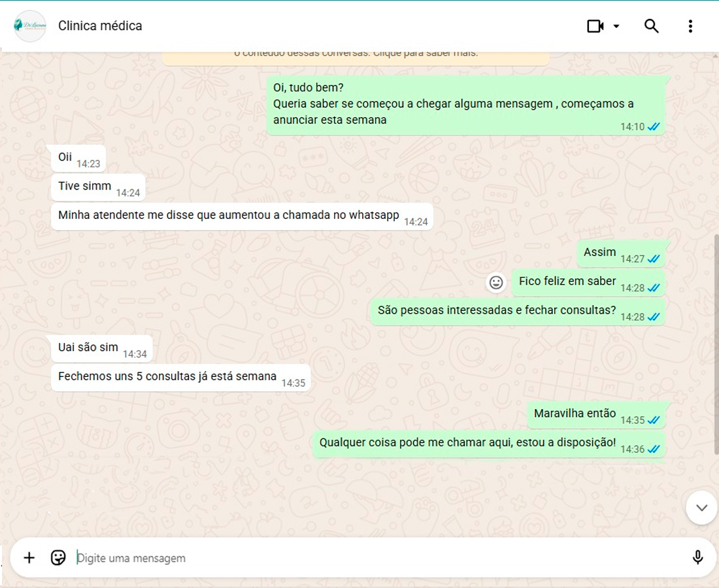React to 'Fico feliz em saber' with emoji
The image size is (719, 588).
coord(496,282)
